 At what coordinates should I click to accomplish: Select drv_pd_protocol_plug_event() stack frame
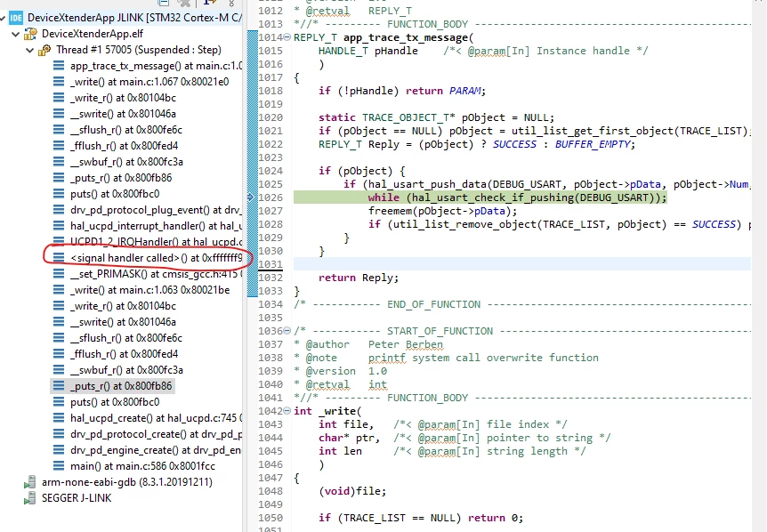tap(147, 210)
